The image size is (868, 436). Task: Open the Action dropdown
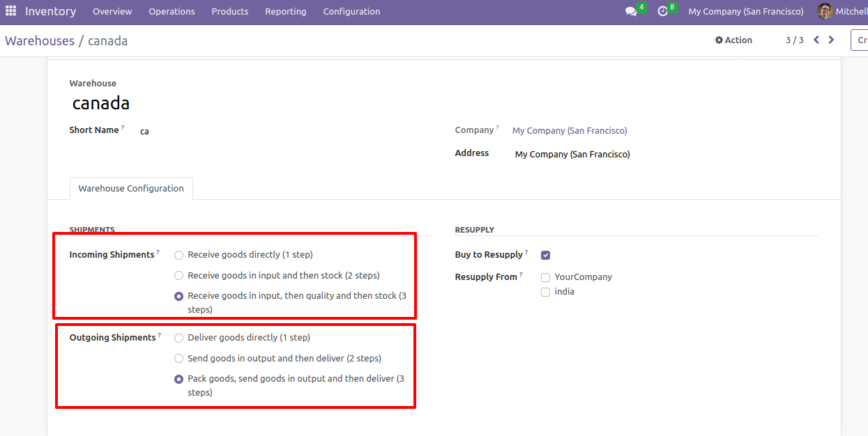click(733, 40)
